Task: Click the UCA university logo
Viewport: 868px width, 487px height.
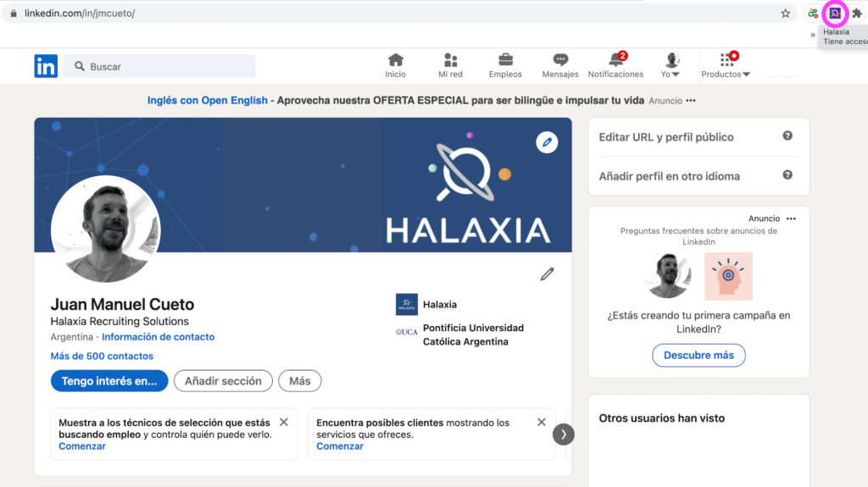Action: coord(406,332)
